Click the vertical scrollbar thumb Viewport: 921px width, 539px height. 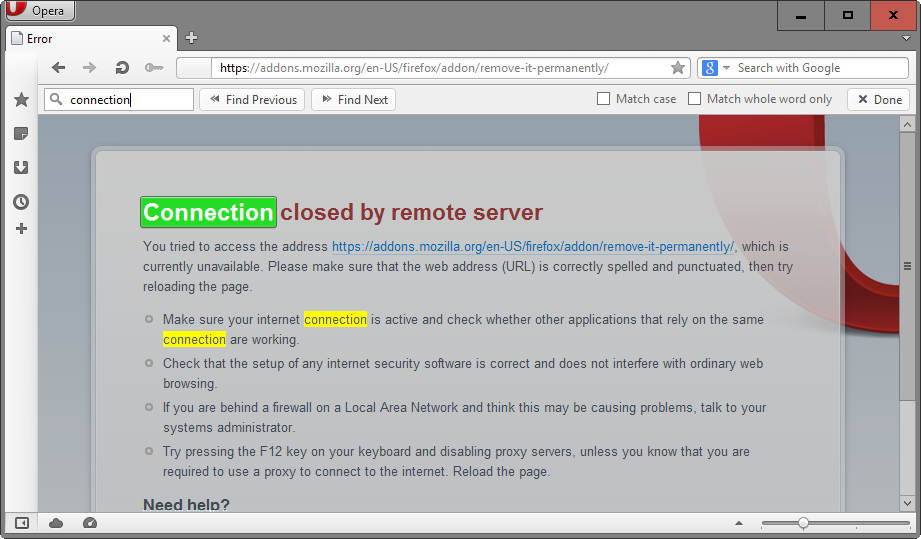click(907, 266)
